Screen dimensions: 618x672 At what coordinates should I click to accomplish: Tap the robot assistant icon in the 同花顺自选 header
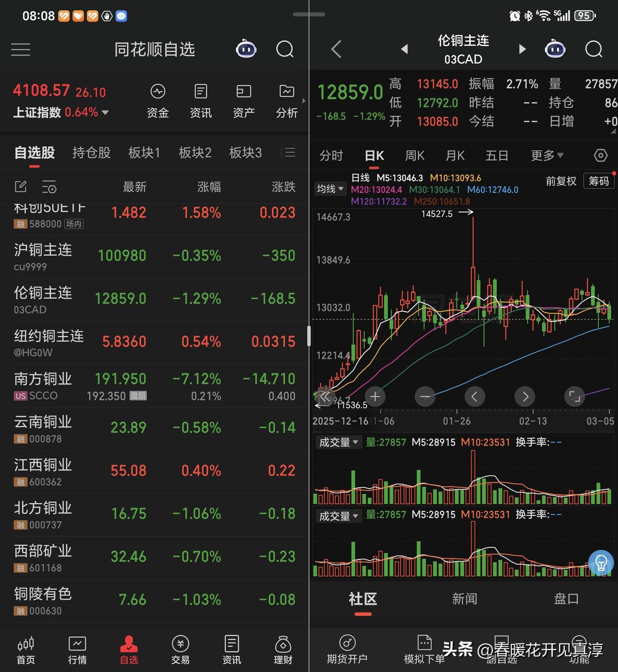coord(246,49)
